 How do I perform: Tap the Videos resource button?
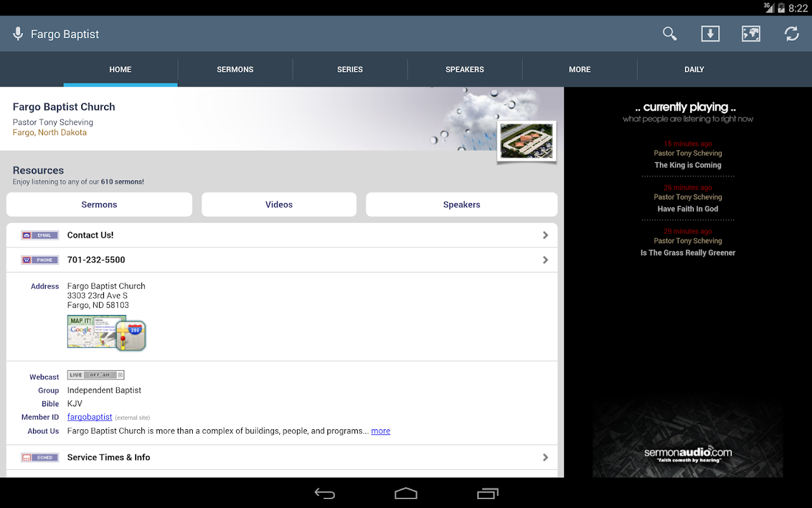pyautogui.click(x=279, y=204)
